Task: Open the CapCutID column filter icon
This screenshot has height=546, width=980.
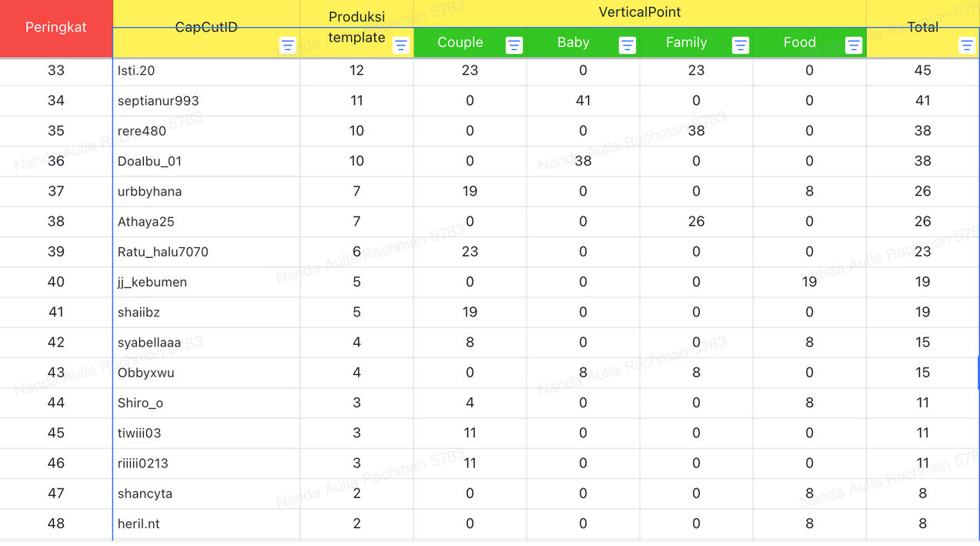Action: coord(288,45)
